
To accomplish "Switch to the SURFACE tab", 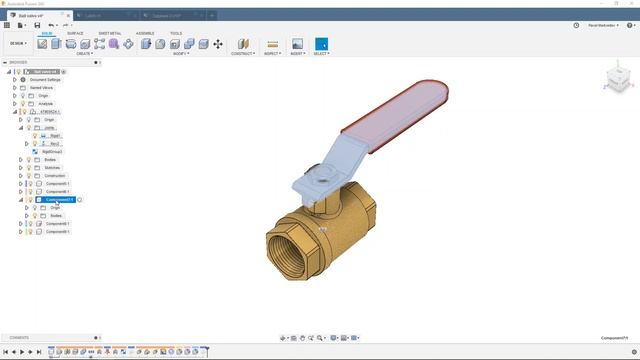I will pyautogui.click(x=75, y=33).
